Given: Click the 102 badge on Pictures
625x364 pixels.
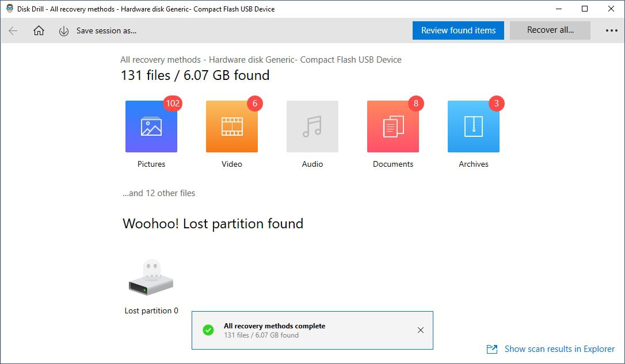Looking at the screenshot, I should [172, 104].
